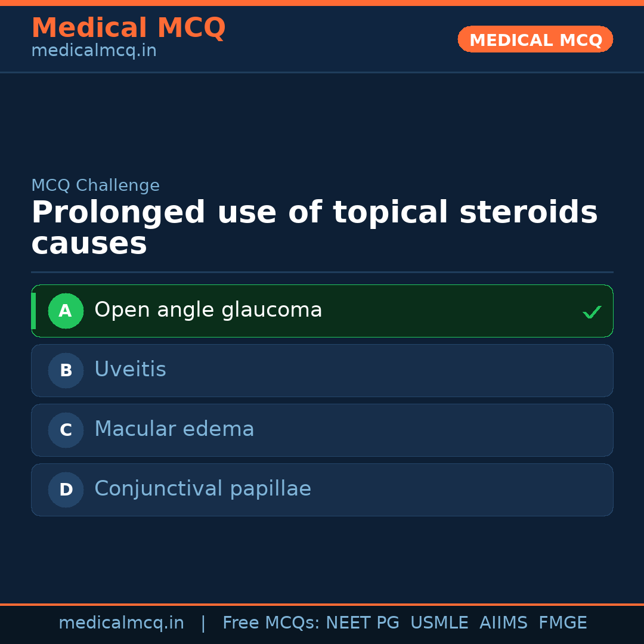Pick the D option letter circle

[66, 490]
